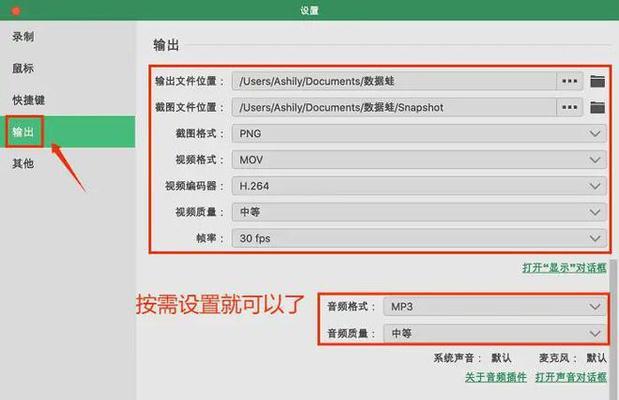Expand the 帧率 30 fps dropdown

pyautogui.click(x=419, y=238)
